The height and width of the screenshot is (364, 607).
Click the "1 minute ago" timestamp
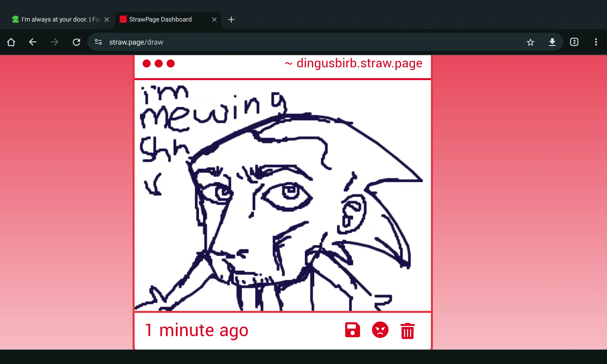197,330
